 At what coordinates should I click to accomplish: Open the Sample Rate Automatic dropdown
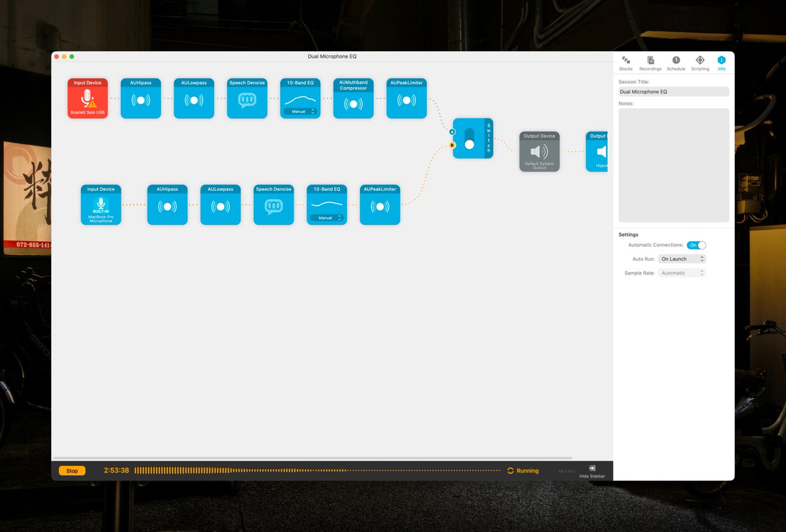(x=682, y=273)
